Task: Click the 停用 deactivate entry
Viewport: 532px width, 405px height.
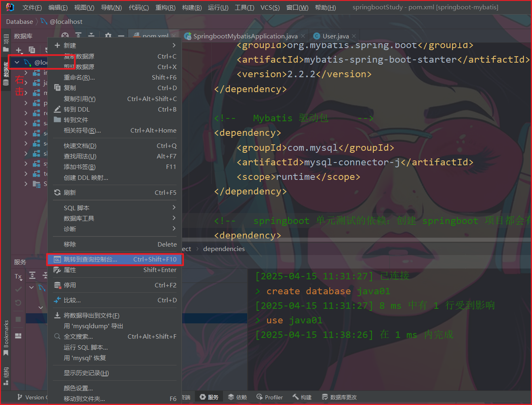Action: [115, 285]
